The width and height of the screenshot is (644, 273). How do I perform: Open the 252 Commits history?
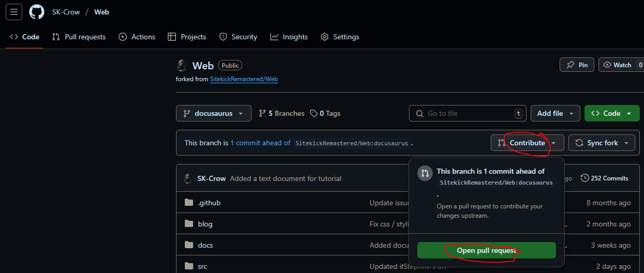605,178
